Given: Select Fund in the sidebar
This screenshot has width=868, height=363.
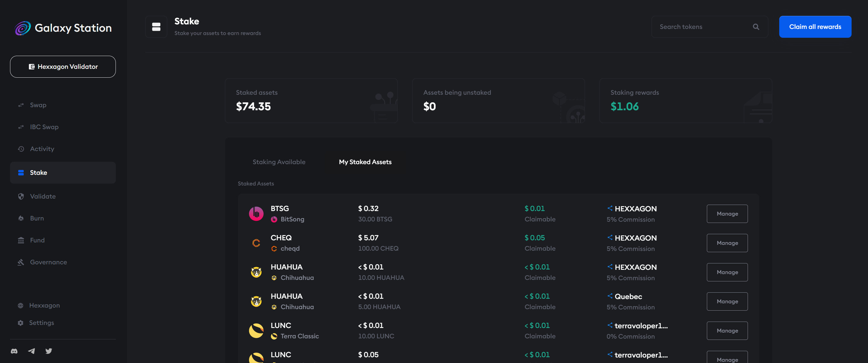Looking at the screenshot, I should [x=37, y=240].
